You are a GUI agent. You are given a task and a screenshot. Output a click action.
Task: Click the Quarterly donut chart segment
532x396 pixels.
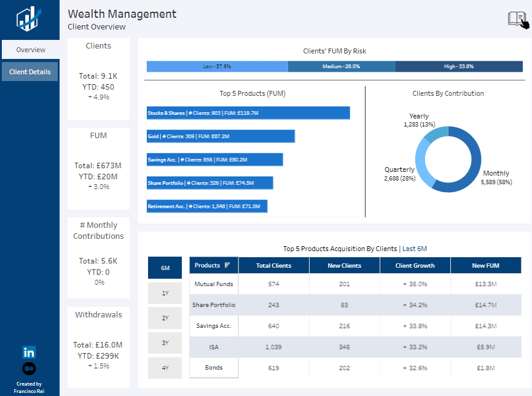421,163
